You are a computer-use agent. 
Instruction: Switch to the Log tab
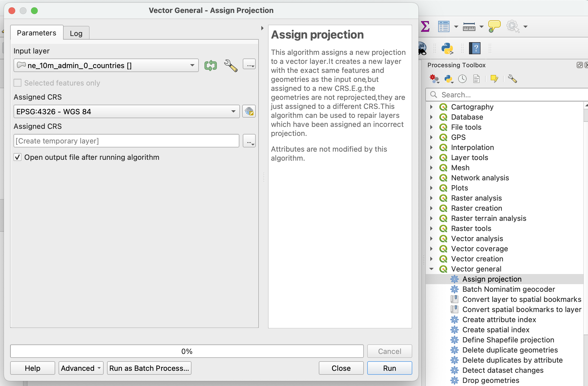[x=76, y=33]
